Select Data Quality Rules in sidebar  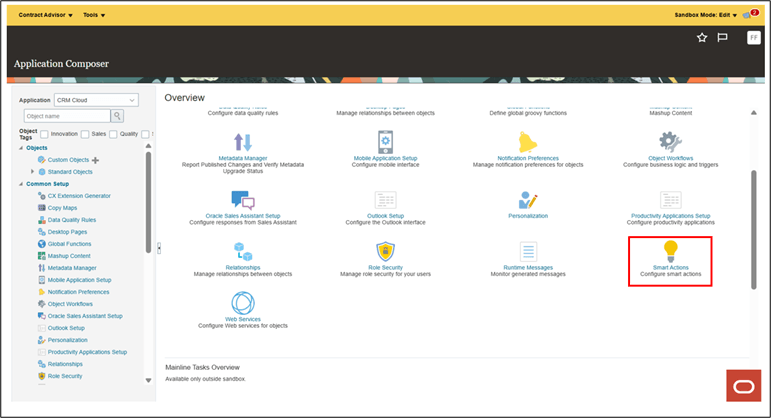pyautogui.click(x=72, y=220)
